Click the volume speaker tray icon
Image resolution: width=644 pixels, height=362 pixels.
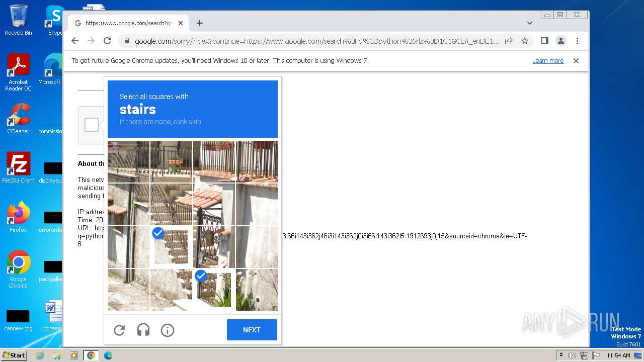tap(572, 355)
